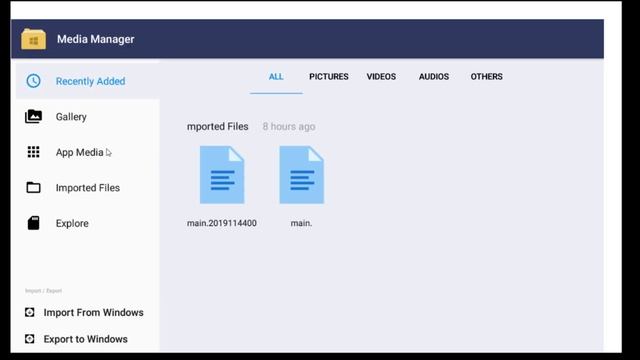This screenshot has height=360, width=640.
Task: Switch to the ALL tab
Action: click(276, 77)
